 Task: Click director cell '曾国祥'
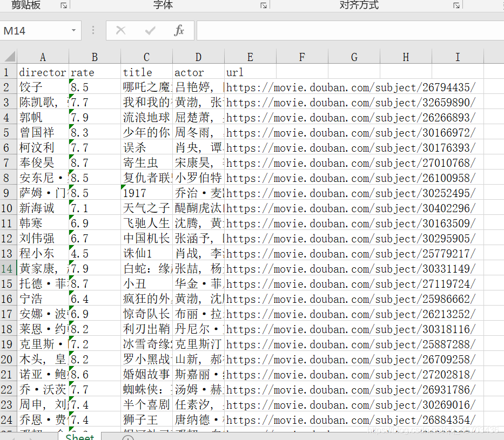(x=43, y=132)
